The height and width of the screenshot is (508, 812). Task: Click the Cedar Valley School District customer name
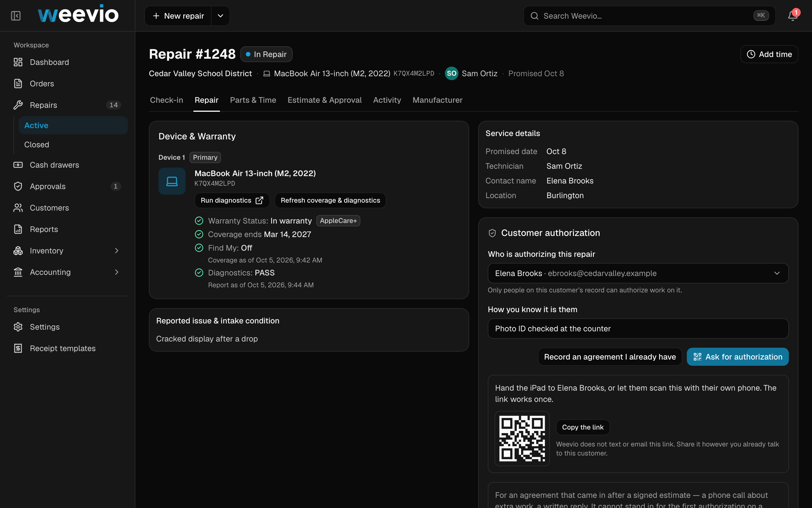pos(200,74)
